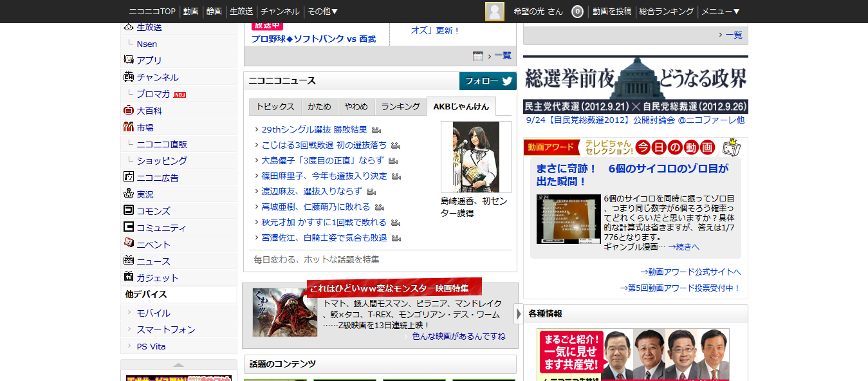The image size is (868, 381).
Task: Click the ニコニコ広告 sidebar icon
Action: point(128,177)
